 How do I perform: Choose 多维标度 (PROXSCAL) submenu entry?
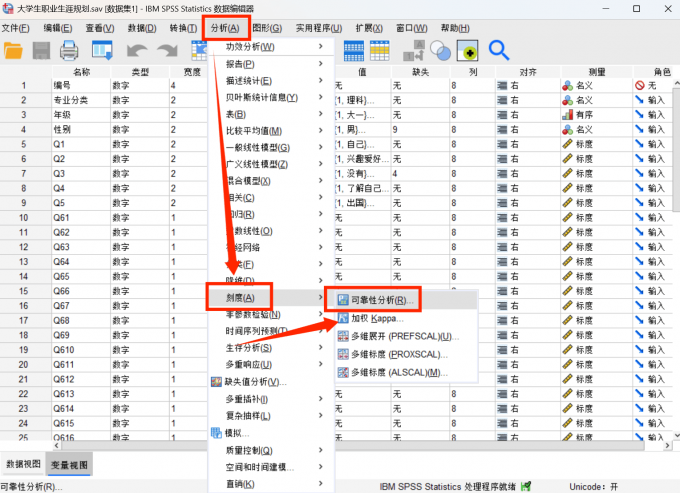(392, 355)
